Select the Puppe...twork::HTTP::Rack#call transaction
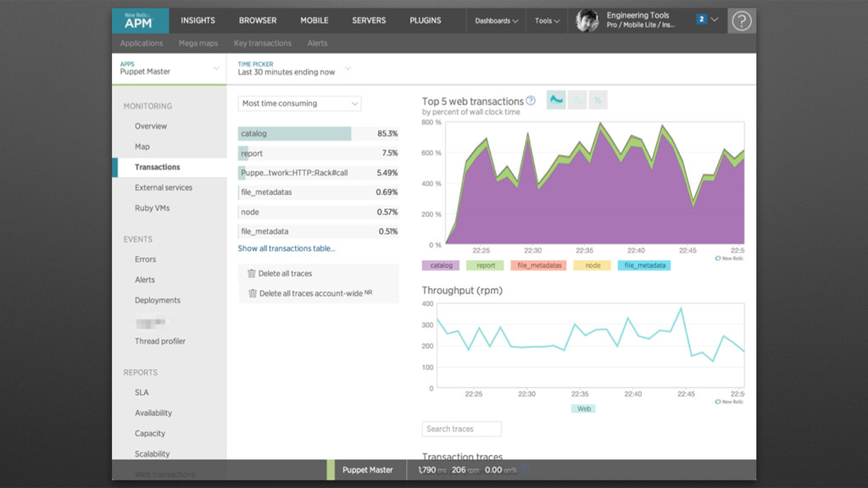Image resolution: width=868 pixels, height=488 pixels. click(x=319, y=173)
